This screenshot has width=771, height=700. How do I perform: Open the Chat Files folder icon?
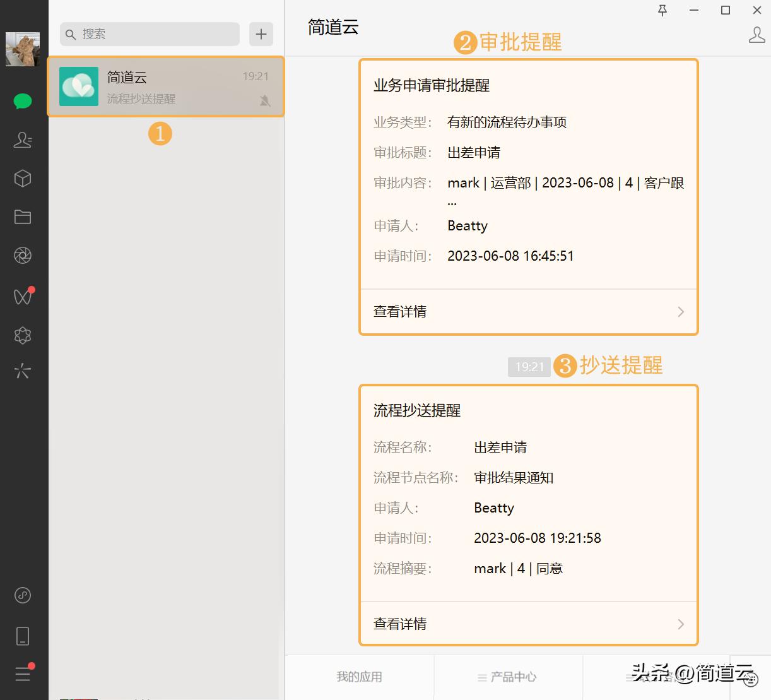(23, 217)
